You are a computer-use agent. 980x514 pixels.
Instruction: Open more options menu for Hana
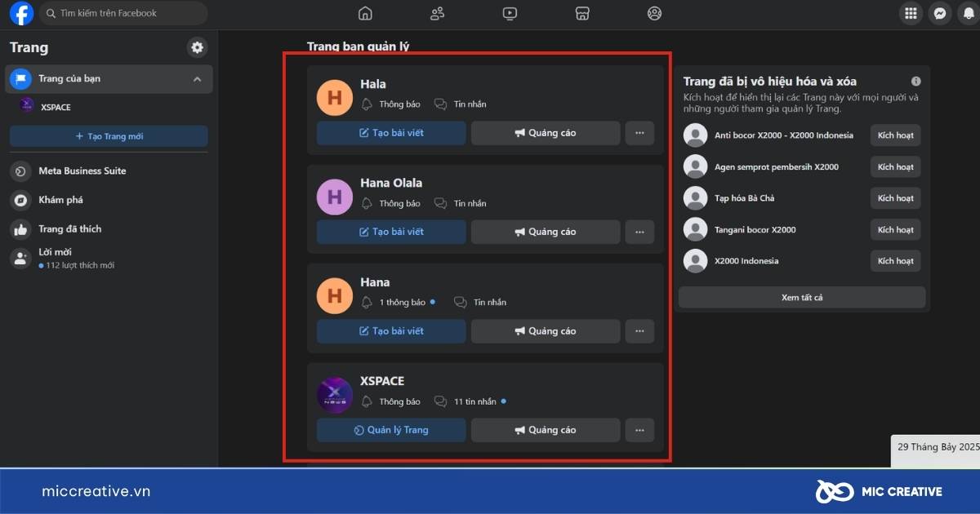[639, 331]
